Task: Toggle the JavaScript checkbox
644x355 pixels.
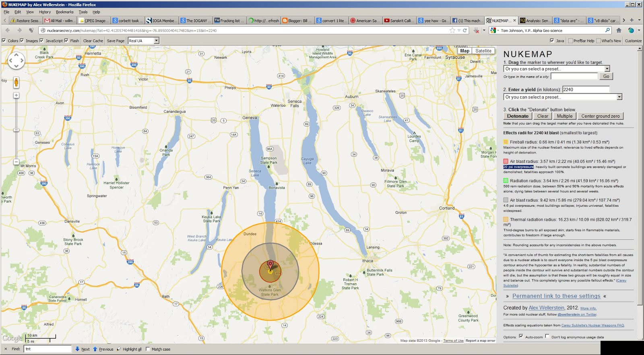Action: pyautogui.click(x=41, y=41)
